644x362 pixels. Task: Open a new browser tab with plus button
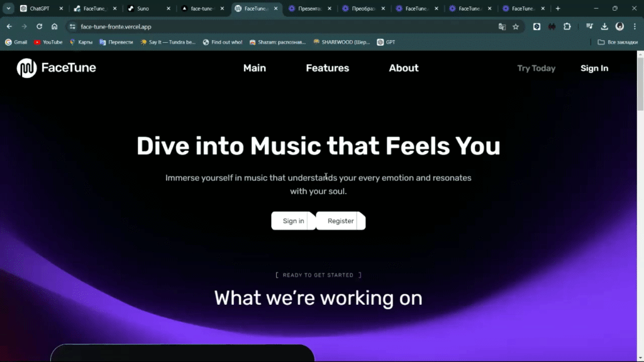tap(559, 9)
